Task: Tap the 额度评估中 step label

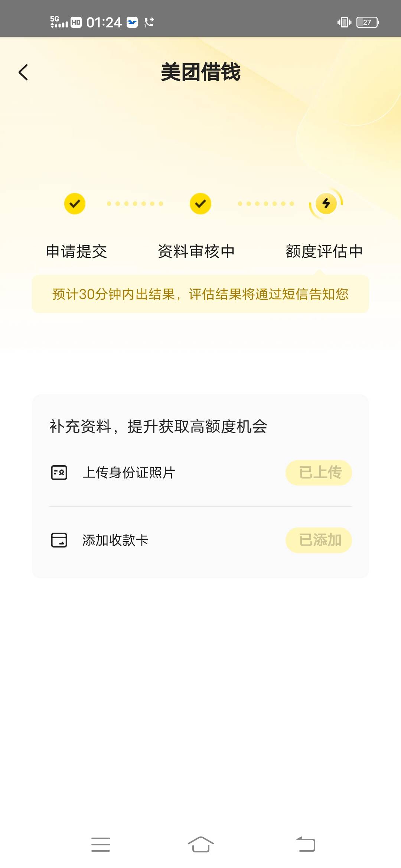Action: 324,251
